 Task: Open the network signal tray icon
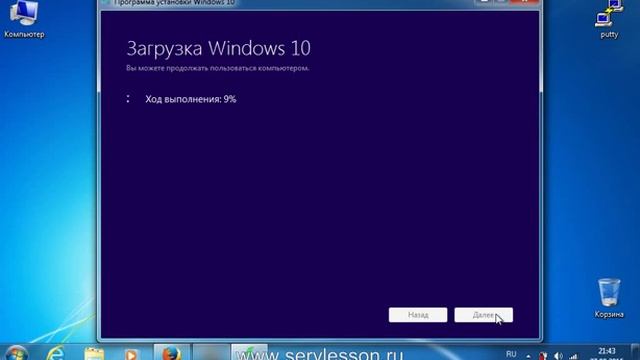[573, 357]
